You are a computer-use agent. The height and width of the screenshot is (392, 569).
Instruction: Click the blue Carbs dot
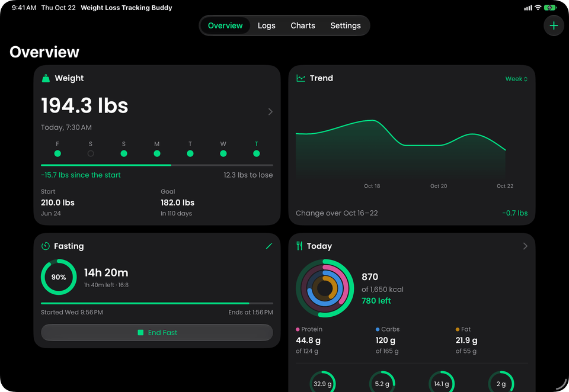(378, 329)
